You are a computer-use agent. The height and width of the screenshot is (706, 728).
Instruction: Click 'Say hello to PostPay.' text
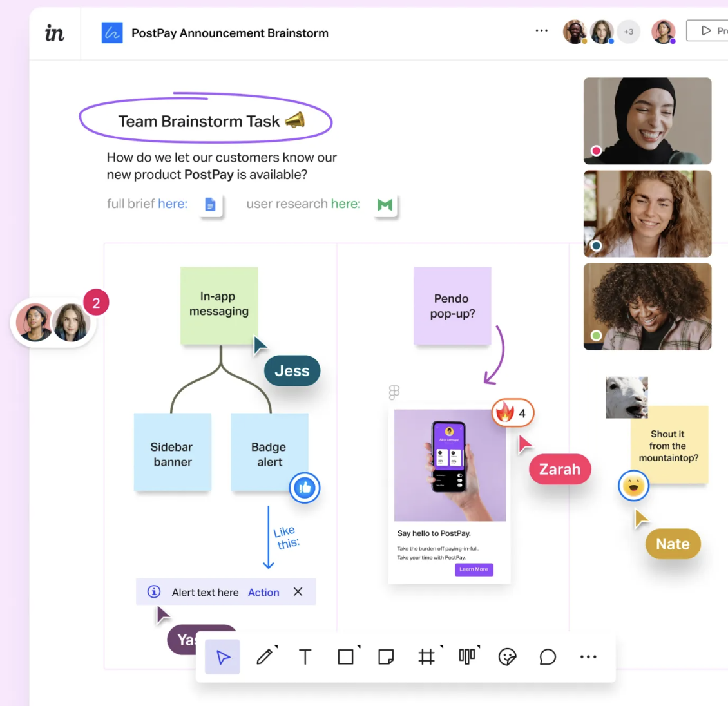(x=434, y=533)
